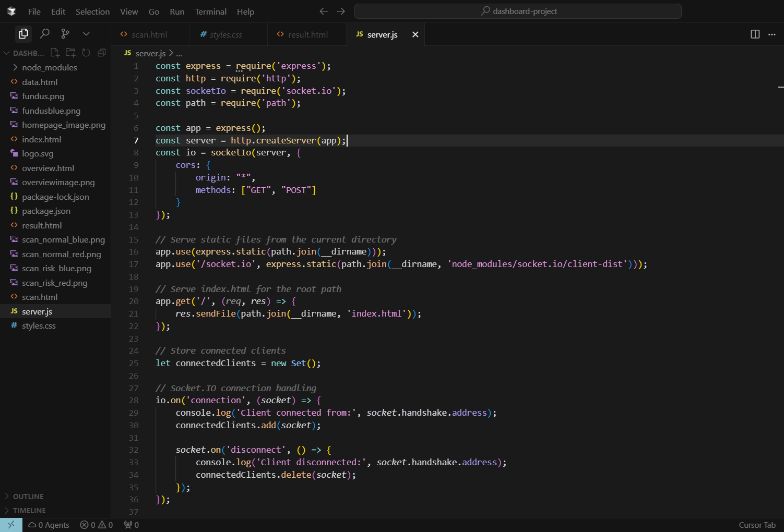Open the errors and warnings indicator
784x532 pixels.
[x=97, y=525]
